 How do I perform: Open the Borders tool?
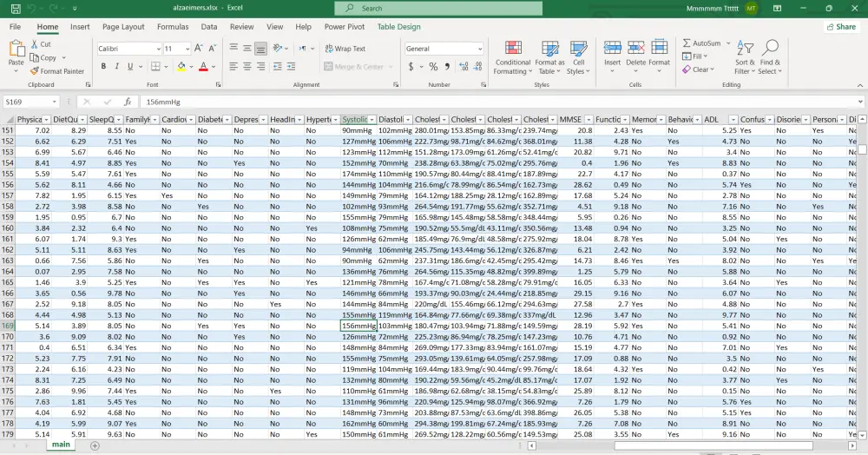155,66
